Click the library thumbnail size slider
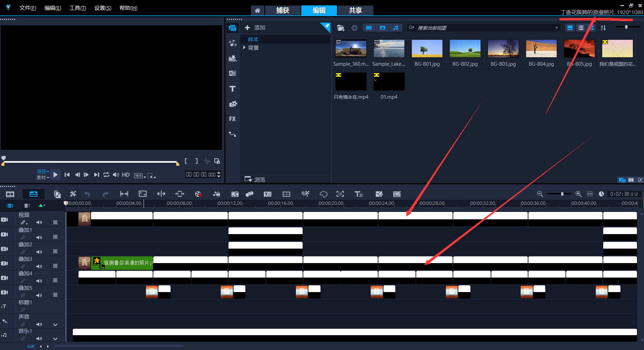 tap(626, 27)
